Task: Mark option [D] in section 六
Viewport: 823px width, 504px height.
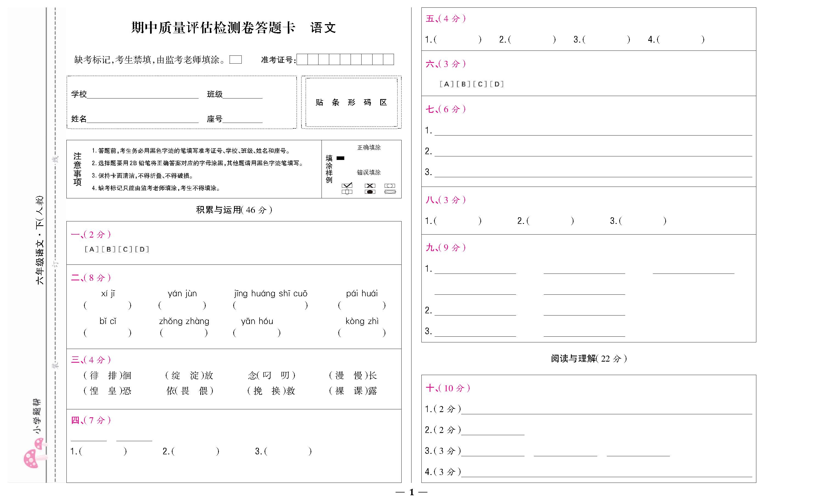Action: (x=497, y=84)
